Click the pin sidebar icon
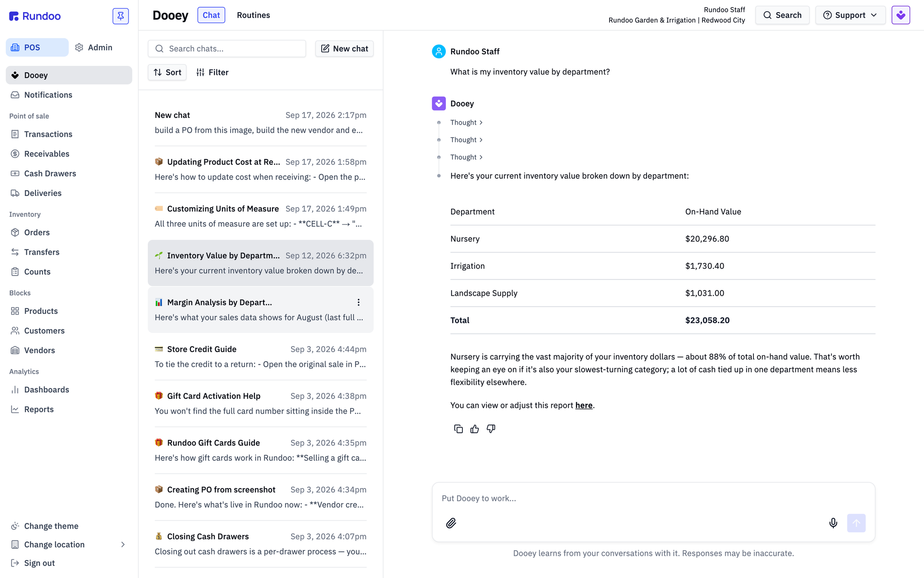This screenshot has height=578, width=924. (120, 16)
